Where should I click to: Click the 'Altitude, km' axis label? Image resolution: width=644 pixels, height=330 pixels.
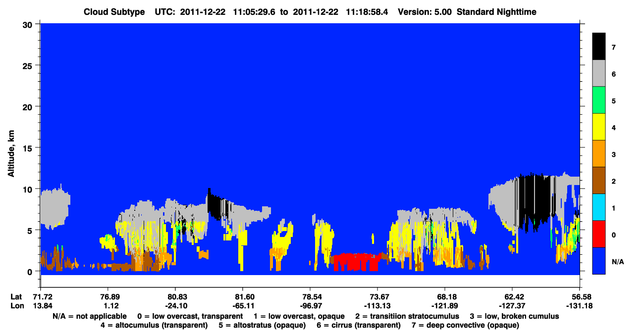click(x=11, y=154)
